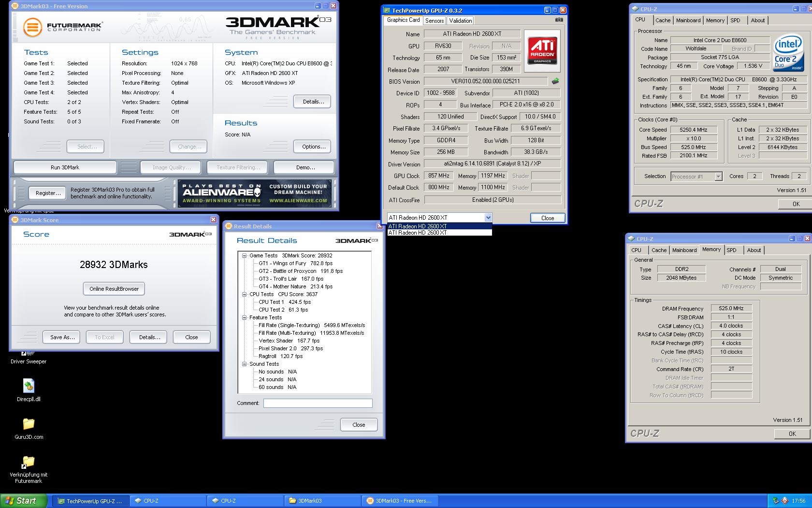This screenshot has height=508, width=812.
Task: Switch to Memory tab in upper CPU-Z window
Action: [715, 20]
